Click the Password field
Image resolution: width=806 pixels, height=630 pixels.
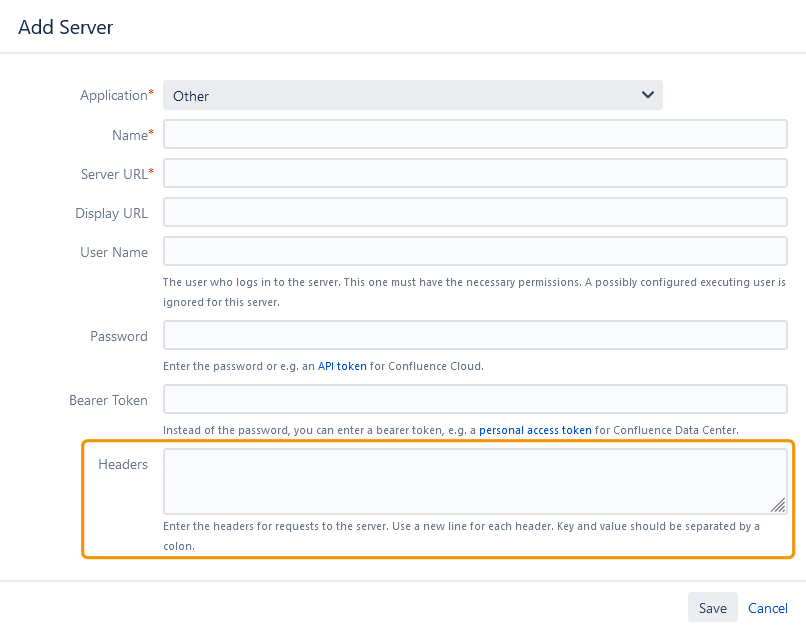click(475, 335)
